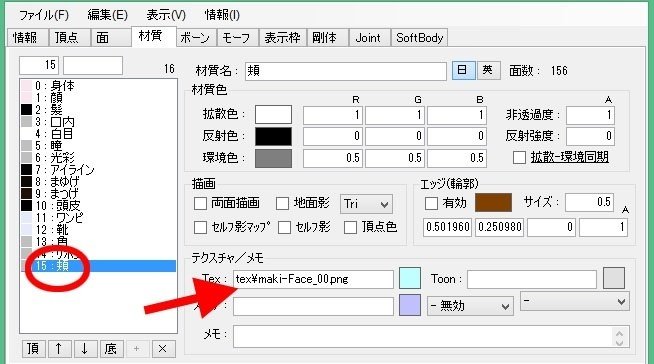Image resolution: width=654 pixels, height=364 pixels.
Task: Select material 12 : 靴
Action: [98, 230]
